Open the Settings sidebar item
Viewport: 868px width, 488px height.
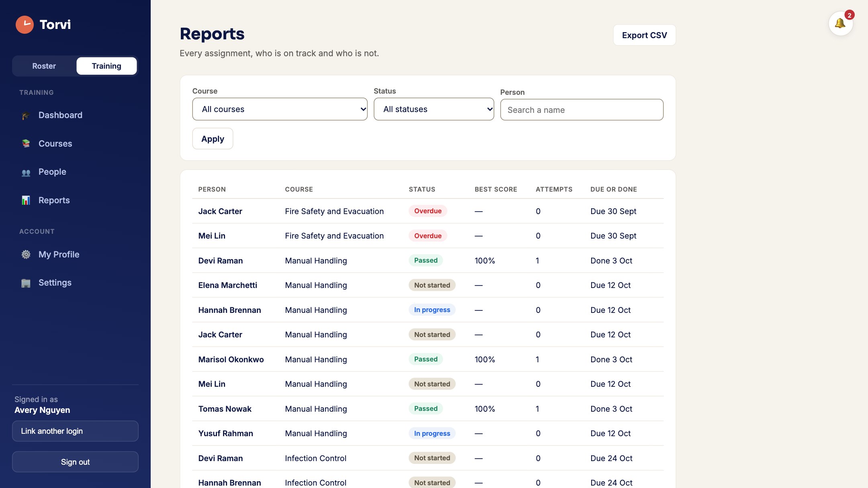point(75,283)
